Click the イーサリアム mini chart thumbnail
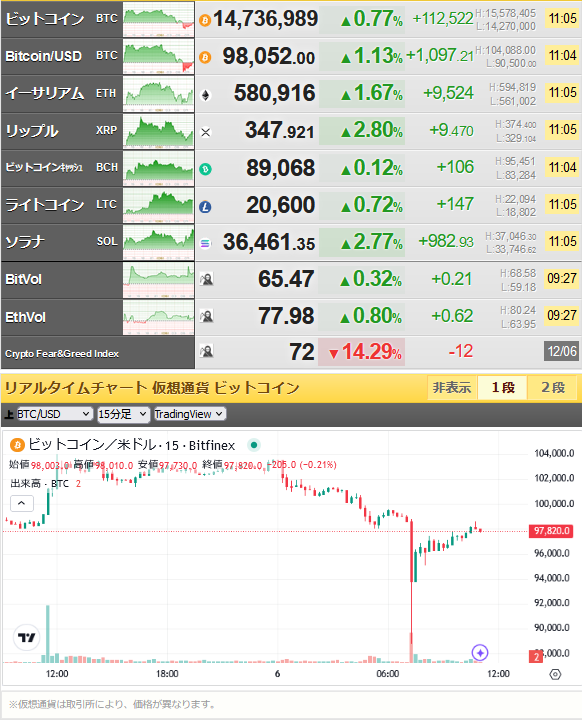 tap(159, 94)
